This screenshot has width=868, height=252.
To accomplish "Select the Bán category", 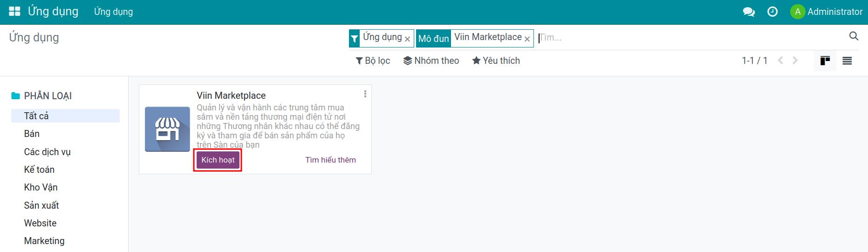I will (x=65, y=134).
